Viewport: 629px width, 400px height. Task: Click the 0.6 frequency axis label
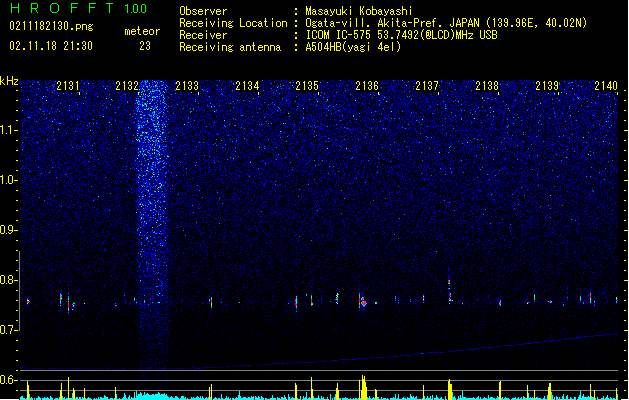9,380
